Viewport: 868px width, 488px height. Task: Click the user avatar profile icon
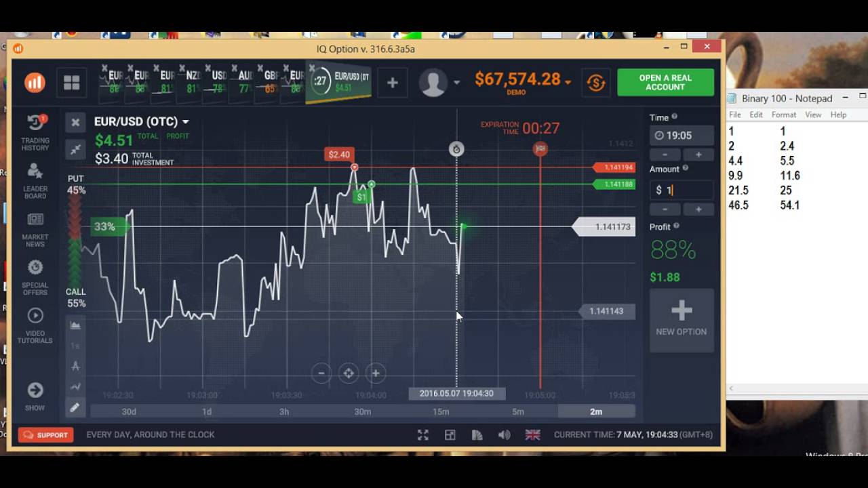(x=433, y=83)
